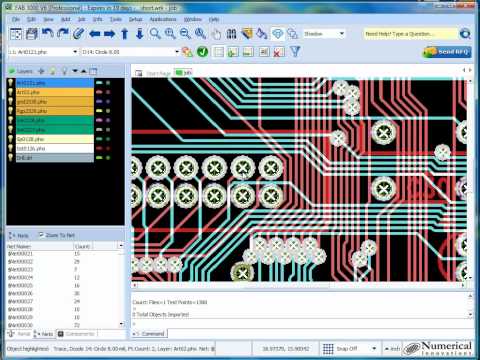Toggle the Zoom To Net checkbox

(41, 235)
